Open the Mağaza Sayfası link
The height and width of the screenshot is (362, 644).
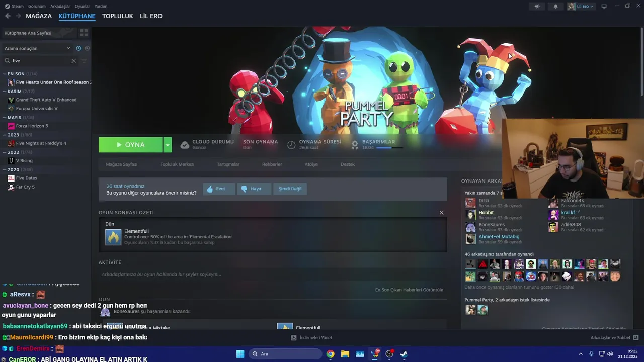pos(122,164)
